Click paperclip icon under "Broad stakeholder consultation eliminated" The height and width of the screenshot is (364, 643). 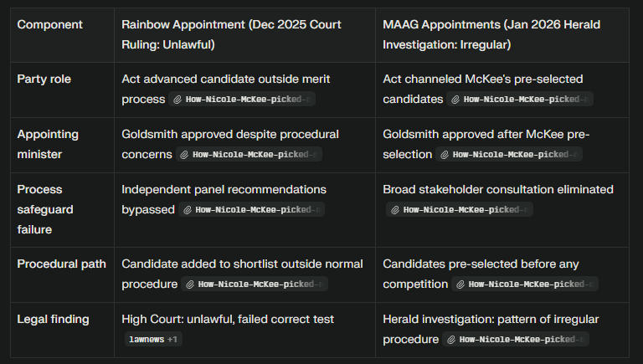tap(395, 210)
